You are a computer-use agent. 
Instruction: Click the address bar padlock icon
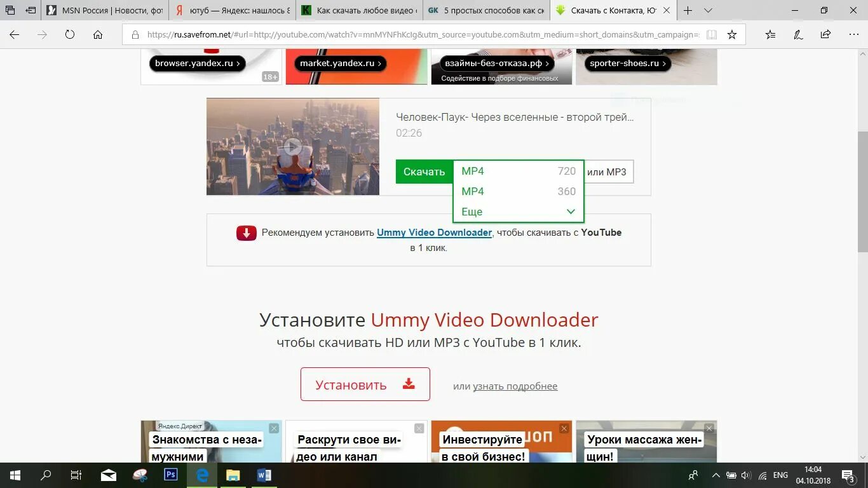point(135,35)
